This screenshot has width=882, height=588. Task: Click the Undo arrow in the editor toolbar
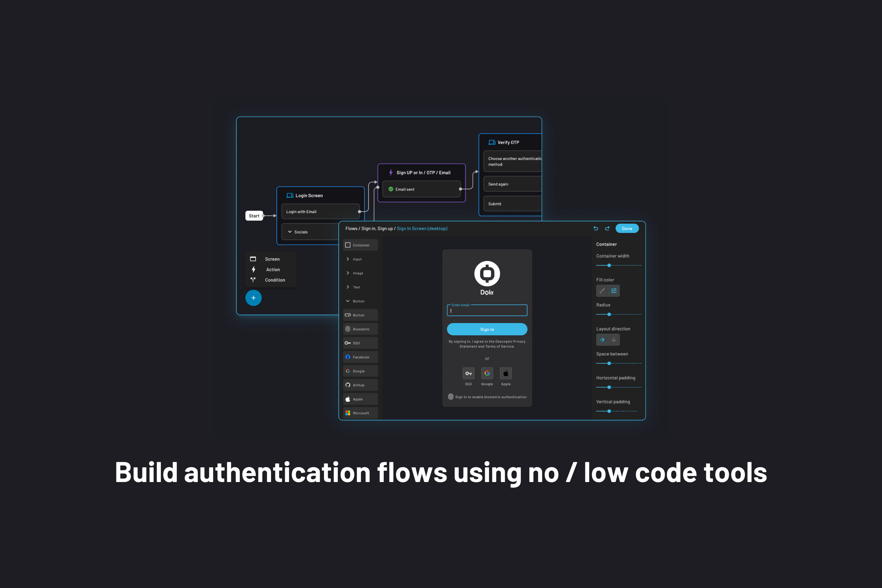(x=596, y=228)
